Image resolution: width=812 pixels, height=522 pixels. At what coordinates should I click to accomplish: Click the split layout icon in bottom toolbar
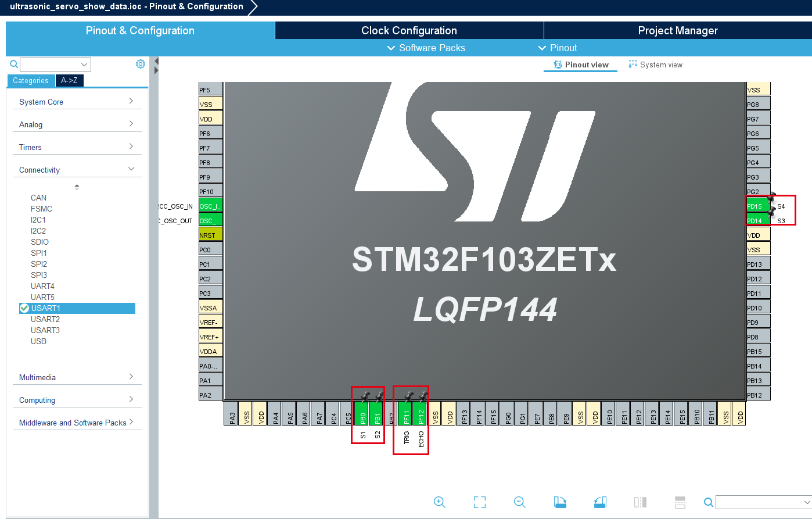pyautogui.click(x=680, y=502)
